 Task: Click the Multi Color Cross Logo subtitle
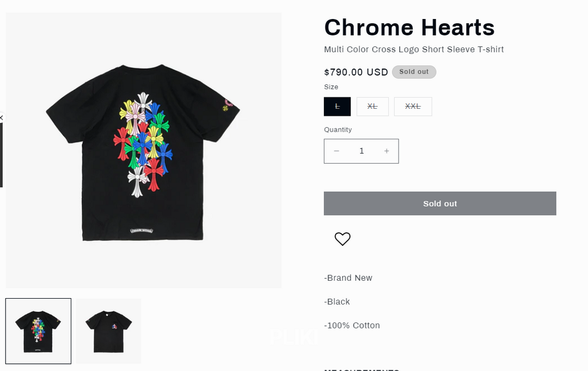click(x=414, y=50)
